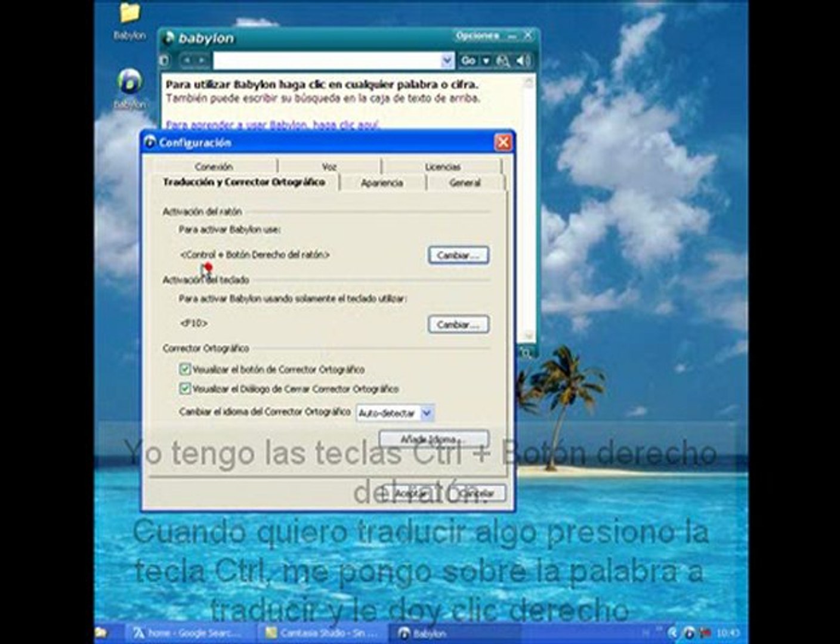This screenshot has width=840, height=644.
Task: Open the Opciones menu in Babylon window
Action: point(477,36)
